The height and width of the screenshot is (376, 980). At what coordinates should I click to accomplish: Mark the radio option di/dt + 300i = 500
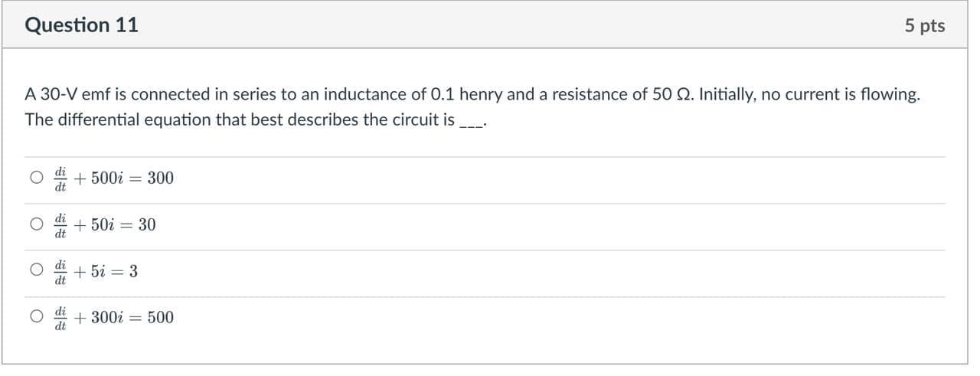[x=37, y=318]
